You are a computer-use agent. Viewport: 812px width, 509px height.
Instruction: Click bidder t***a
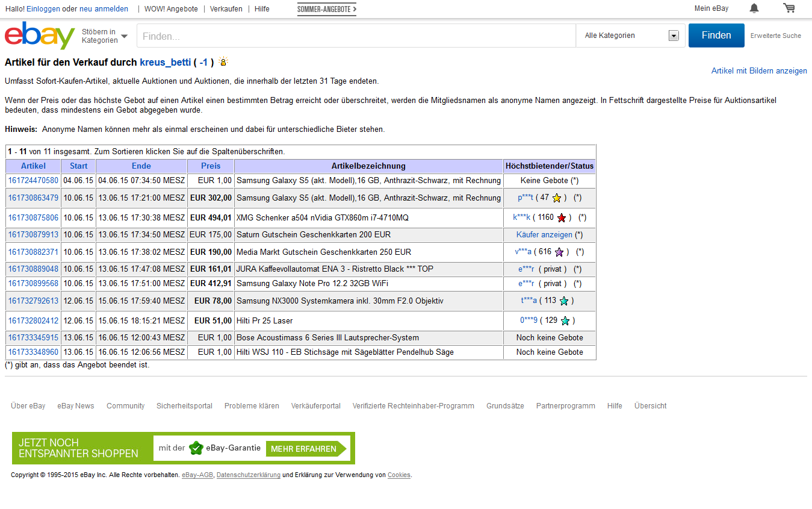point(529,301)
